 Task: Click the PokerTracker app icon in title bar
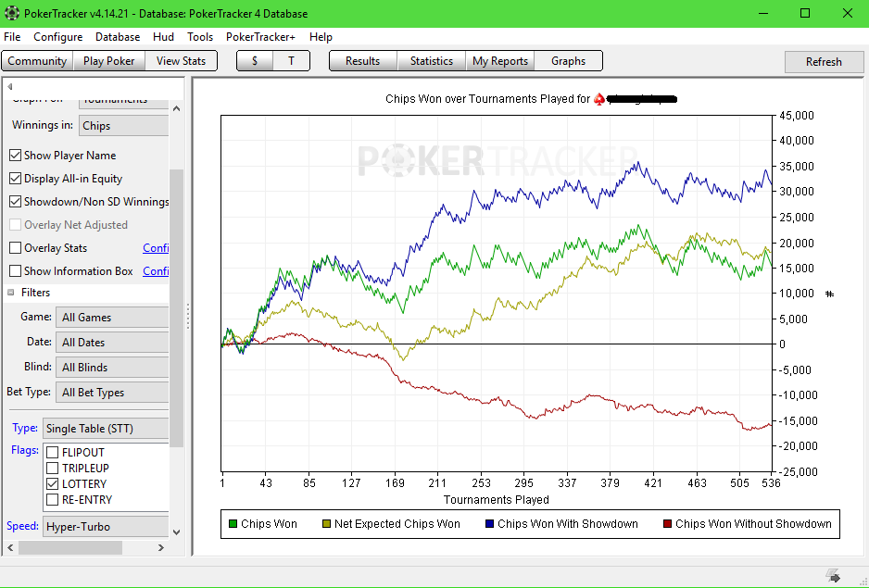(x=12, y=13)
